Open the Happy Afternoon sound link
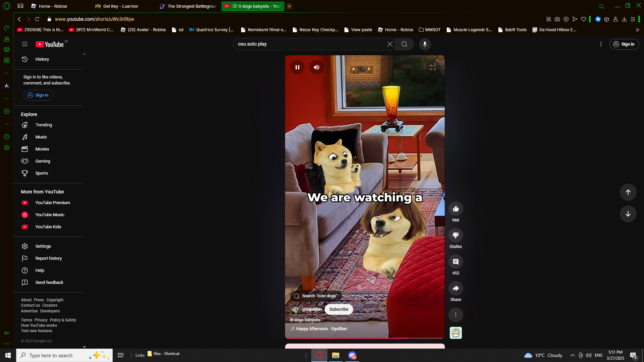Viewport: 644px width, 362px height. (321, 329)
